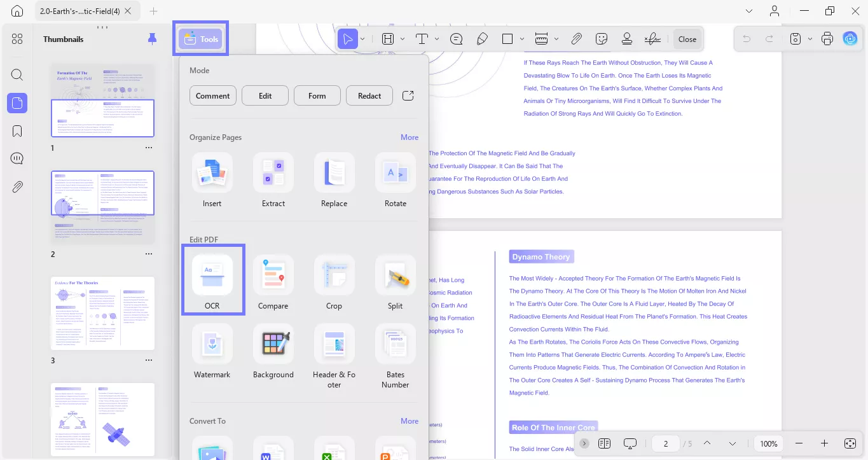Image resolution: width=868 pixels, height=460 pixels.
Task: Open the zoom level 100% dropdown
Action: (x=769, y=443)
